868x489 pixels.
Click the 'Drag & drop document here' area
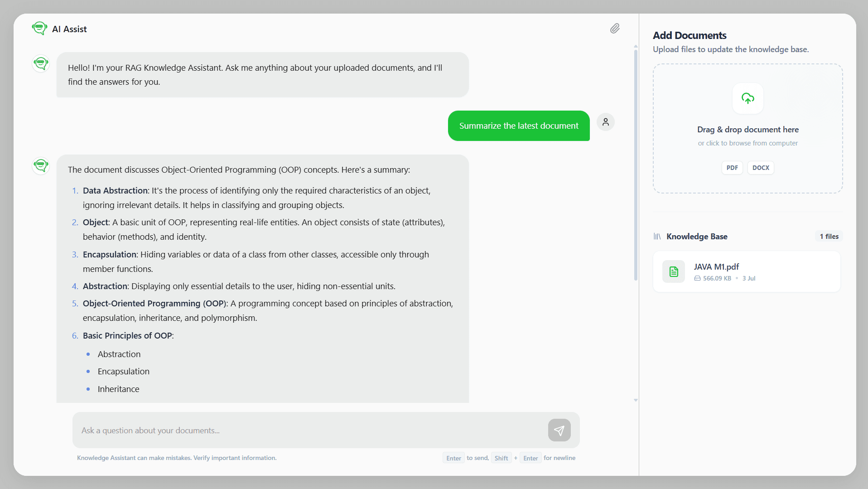(x=747, y=129)
